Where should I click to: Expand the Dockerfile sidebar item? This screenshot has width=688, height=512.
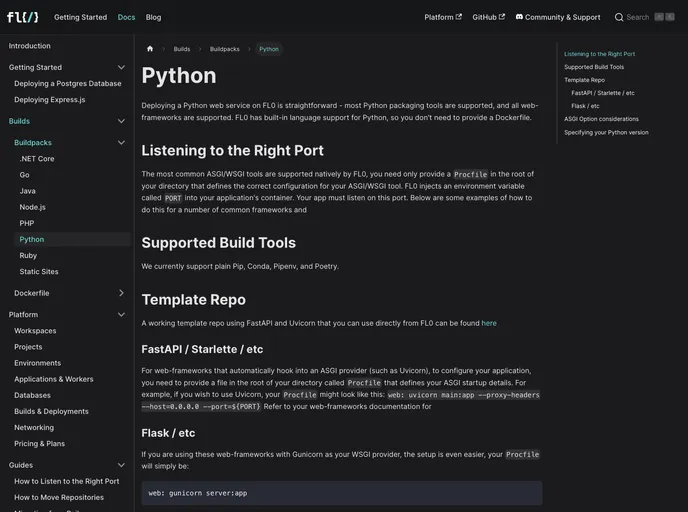click(121, 293)
